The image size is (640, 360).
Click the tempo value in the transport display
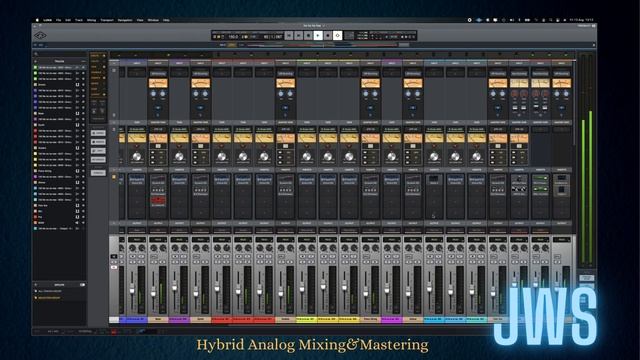point(233,36)
